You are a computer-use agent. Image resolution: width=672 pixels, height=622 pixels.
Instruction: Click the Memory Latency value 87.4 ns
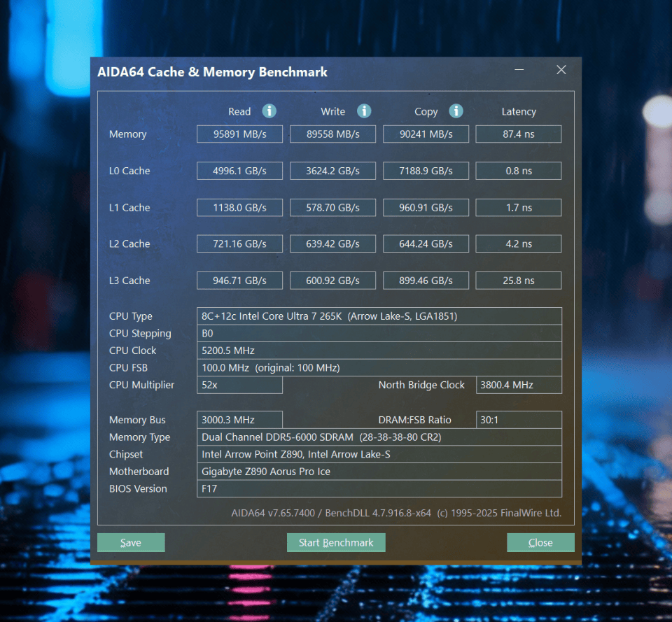(518, 134)
